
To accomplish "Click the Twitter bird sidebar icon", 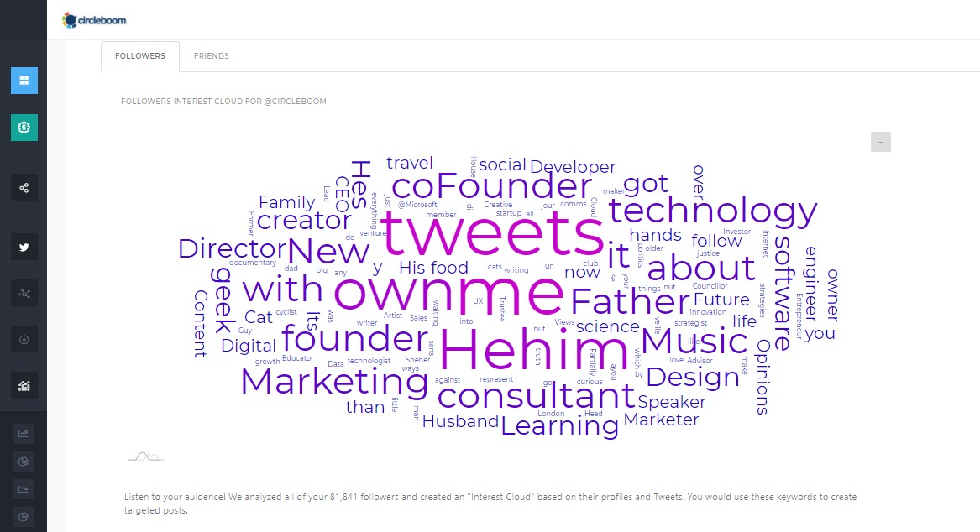I will click(x=24, y=248).
